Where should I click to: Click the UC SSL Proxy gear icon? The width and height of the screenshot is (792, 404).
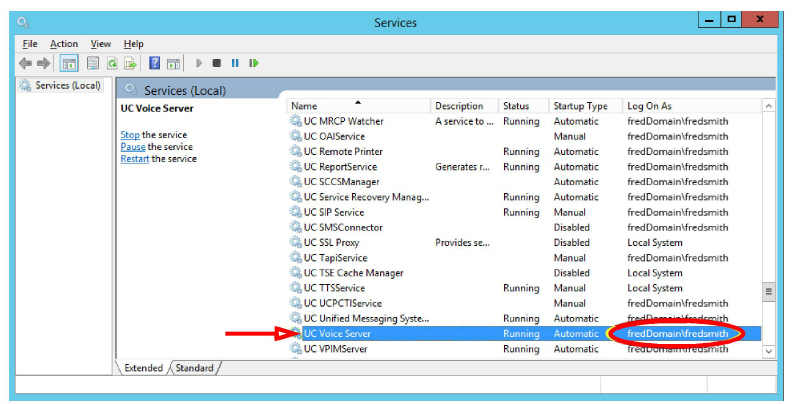pyautogui.click(x=295, y=242)
